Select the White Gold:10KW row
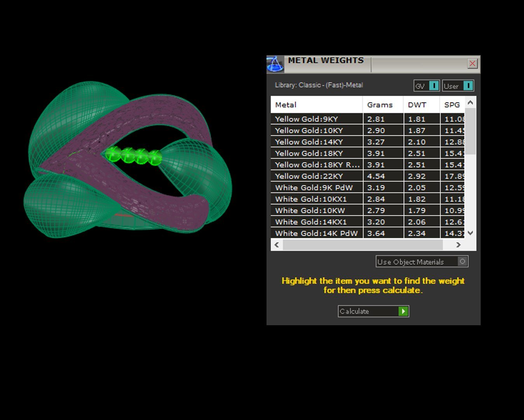Viewport: 524px width, 420px height. pos(368,210)
